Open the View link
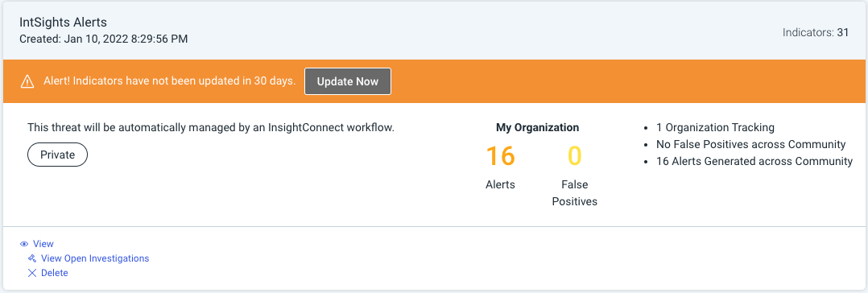Screen dimensions: 868x293 [x=43, y=244]
